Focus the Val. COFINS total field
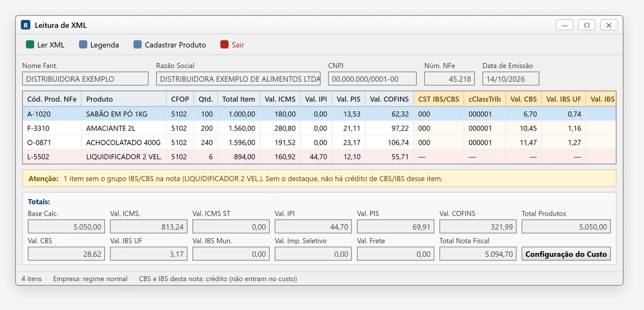Viewport: 644px width, 310px height. [x=478, y=227]
